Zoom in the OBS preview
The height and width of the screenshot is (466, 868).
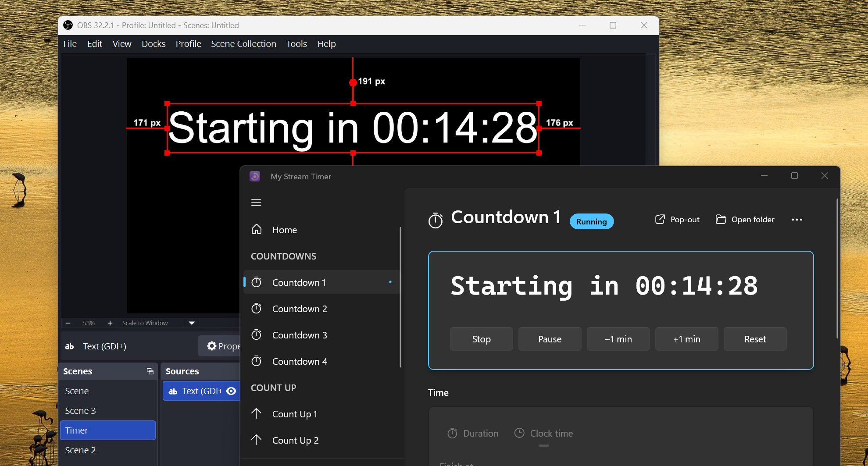[x=110, y=323]
